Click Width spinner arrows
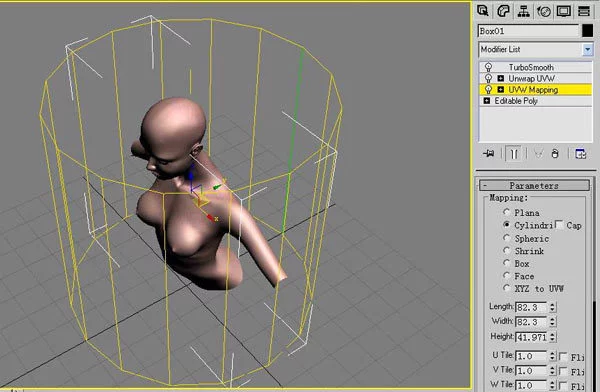 (x=553, y=322)
